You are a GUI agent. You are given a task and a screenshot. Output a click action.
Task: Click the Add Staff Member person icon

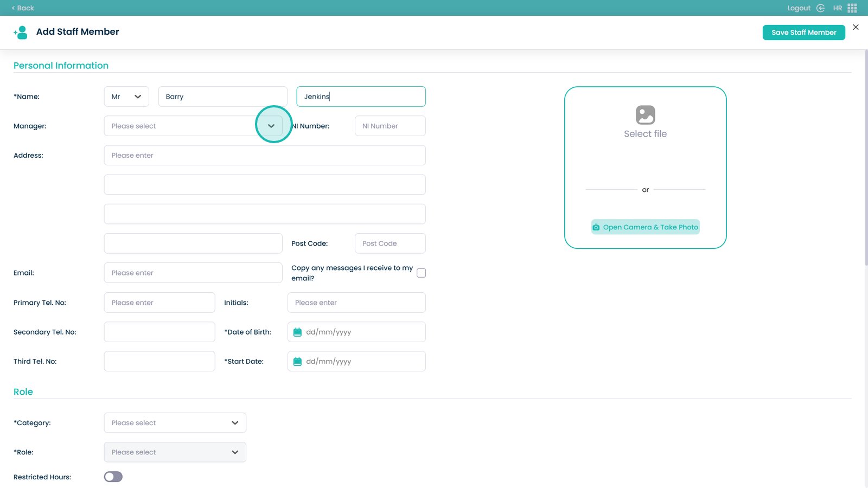tap(21, 33)
